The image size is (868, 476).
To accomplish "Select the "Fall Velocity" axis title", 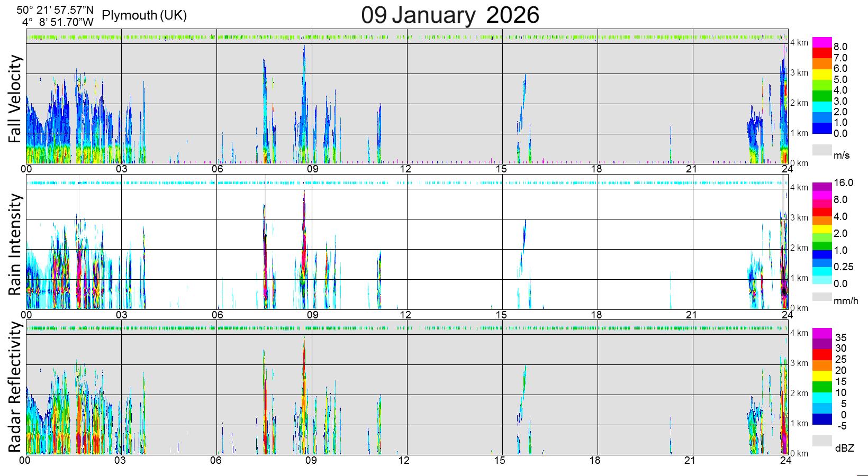I will (x=15, y=99).
